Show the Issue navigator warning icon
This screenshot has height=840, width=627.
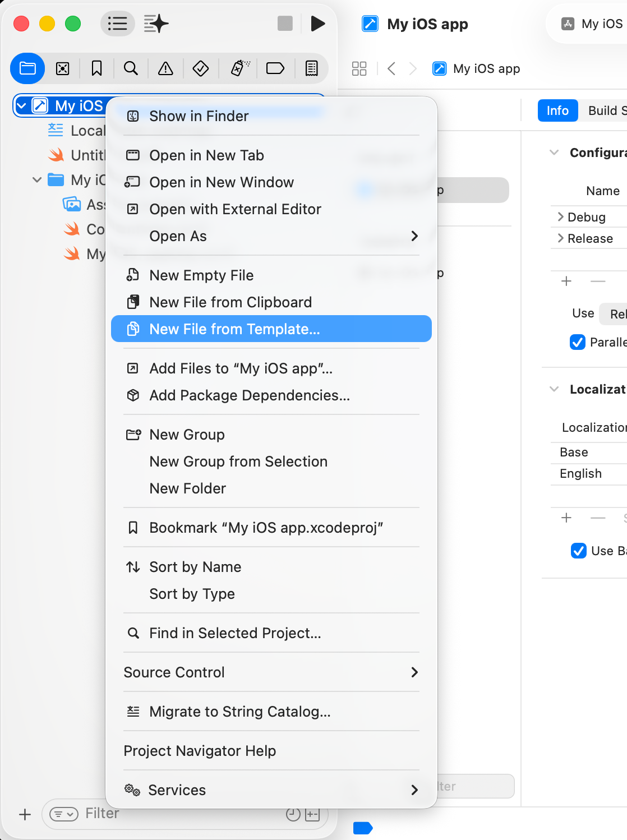[165, 68]
